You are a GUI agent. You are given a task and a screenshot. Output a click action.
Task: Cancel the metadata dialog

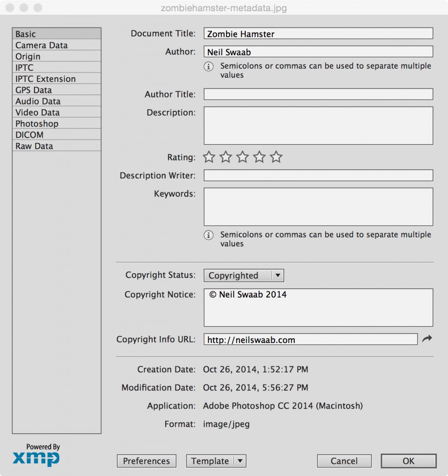coord(344,461)
